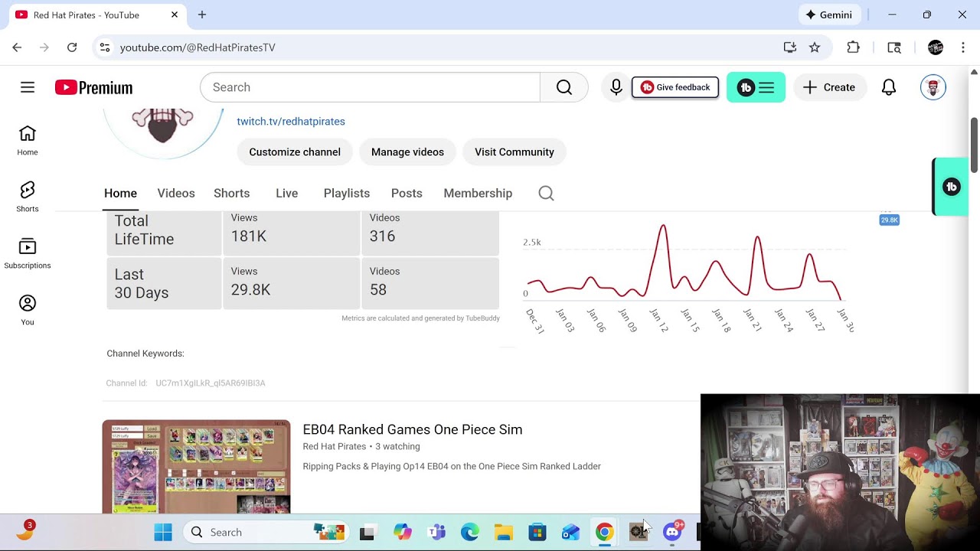Viewport: 980px width, 551px height.
Task: Open the Gemini button in Chrome
Action: point(830,15)
